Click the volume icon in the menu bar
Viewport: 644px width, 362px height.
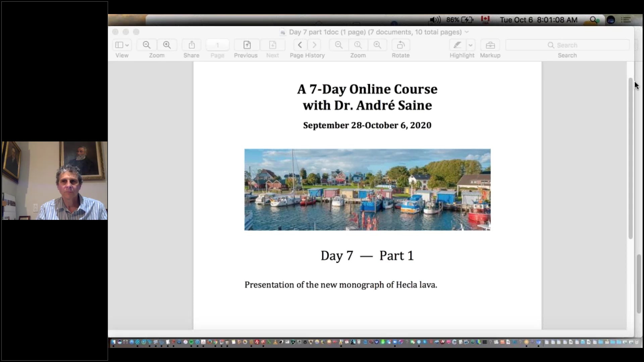pos(434,20)
